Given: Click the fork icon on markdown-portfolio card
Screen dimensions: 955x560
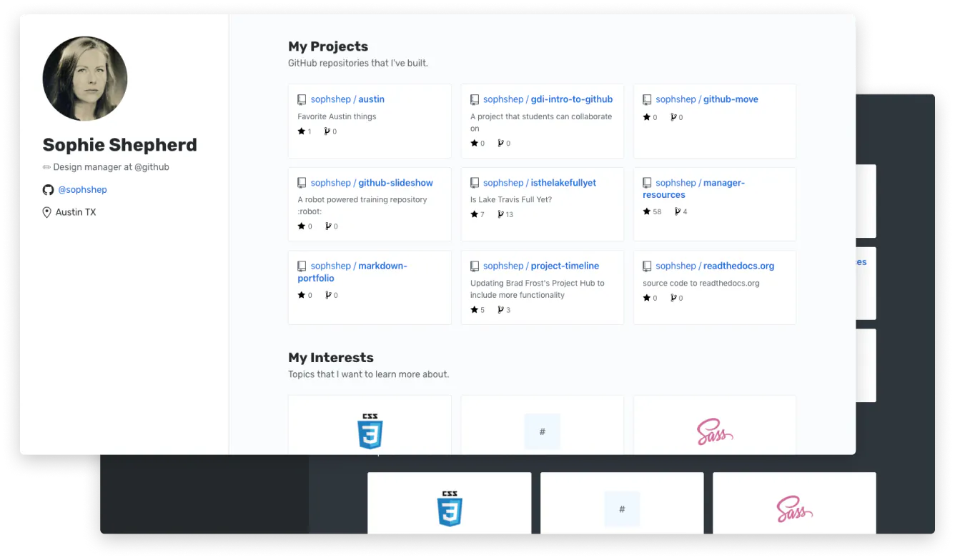Looking at the screenshot, I should tap(328, 295).
